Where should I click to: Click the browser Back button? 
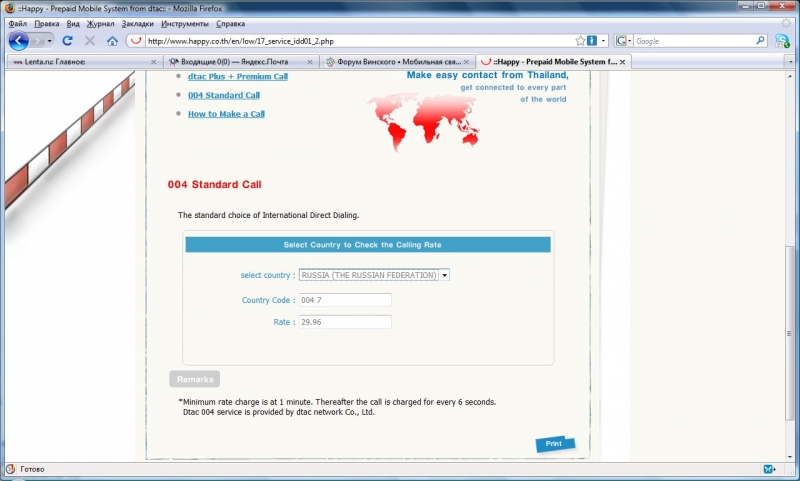[19, 41]
